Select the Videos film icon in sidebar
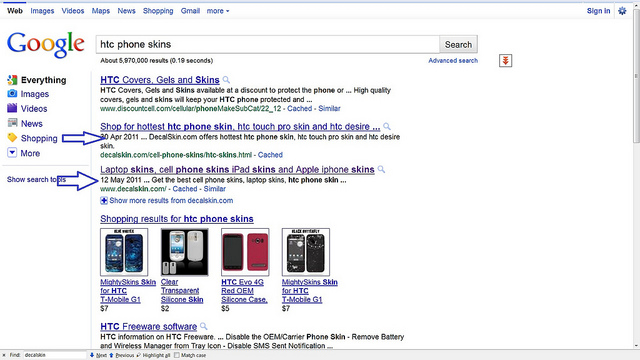The height and width of the screenshot is (360, 640). tap(12, 108)
